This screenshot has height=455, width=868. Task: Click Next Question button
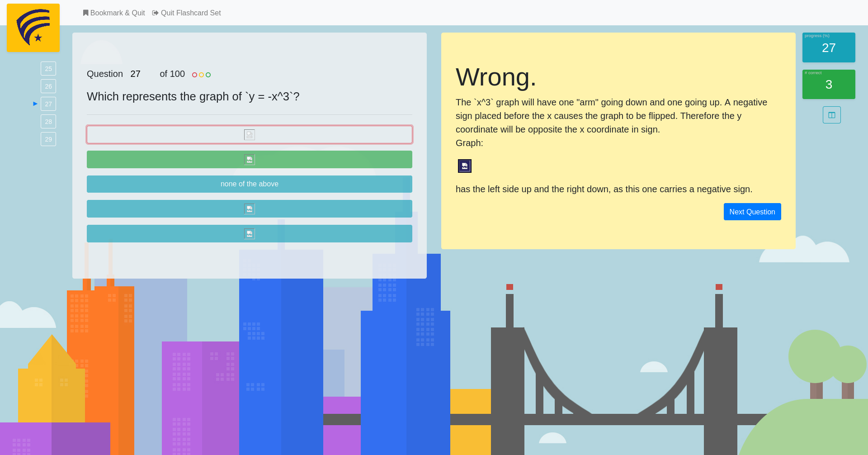click(x=752, y=212)
